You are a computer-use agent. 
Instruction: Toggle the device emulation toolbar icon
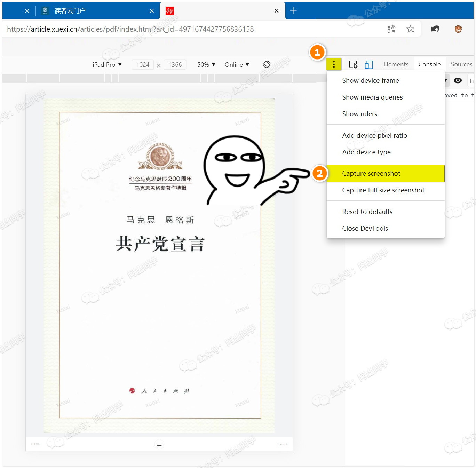[369, 64]
